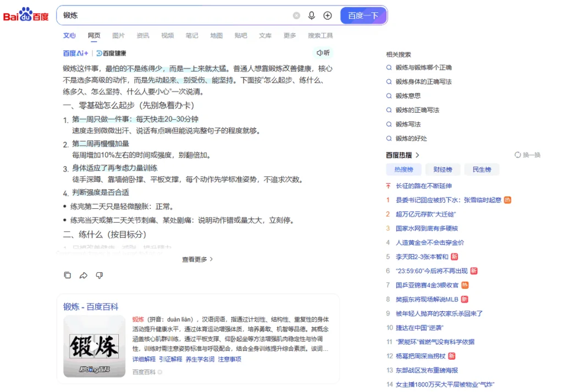Search related 锻练与锻炼哪个正确

coord(424,68)
